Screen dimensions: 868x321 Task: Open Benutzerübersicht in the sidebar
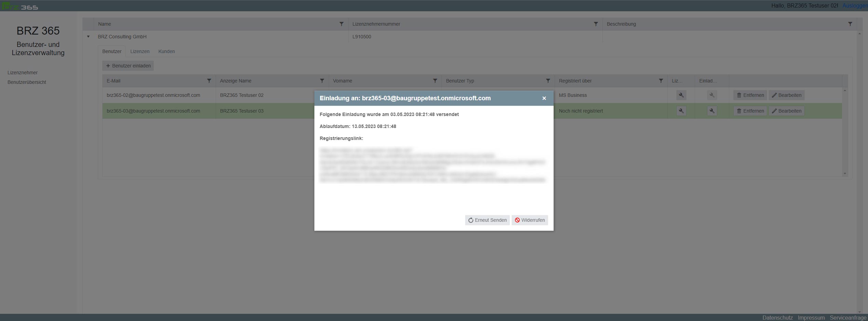(x=27, y=82)
